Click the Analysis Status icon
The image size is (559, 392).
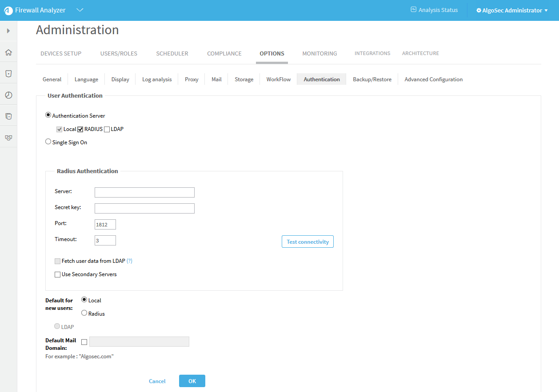(413, 10)
